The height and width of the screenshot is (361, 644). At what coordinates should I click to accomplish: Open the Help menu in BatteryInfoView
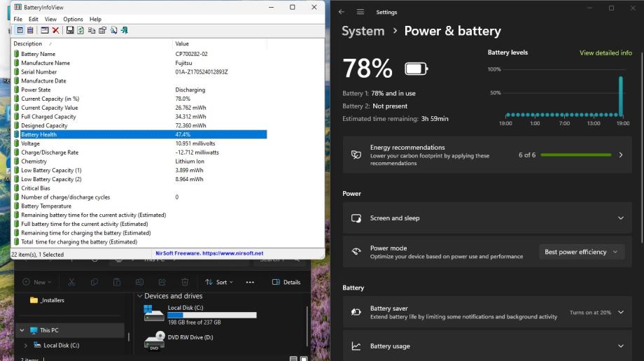[x=95, y=19]
